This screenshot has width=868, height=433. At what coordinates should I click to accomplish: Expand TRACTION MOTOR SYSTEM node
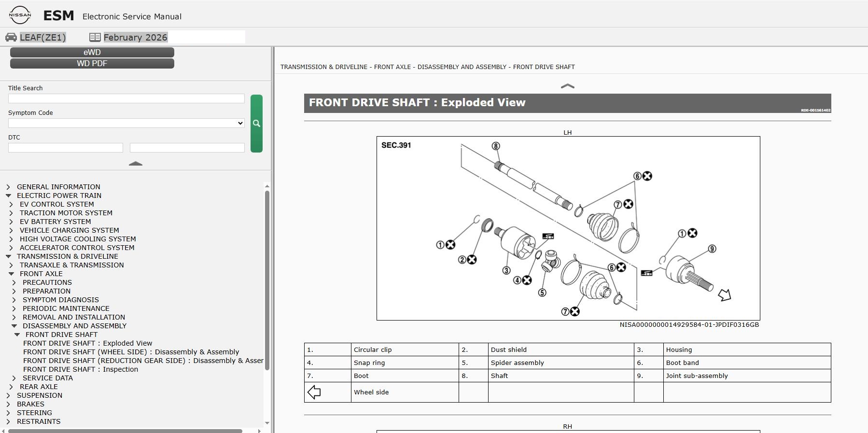point(11,213)
